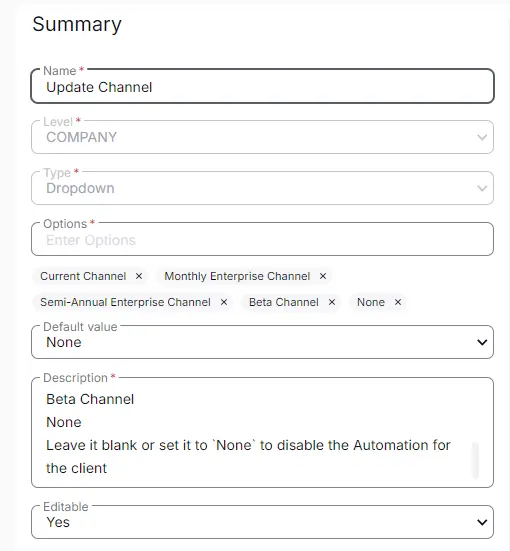
Task: Delete the Semi-Annual Enterprise Channel chip
Action: [224, 302]
